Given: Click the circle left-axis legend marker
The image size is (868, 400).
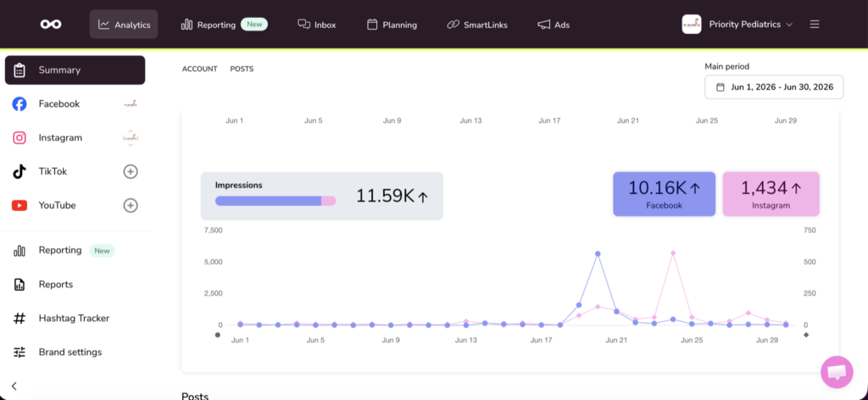Looking at the screenshot, I should click(x=218, y=335).
